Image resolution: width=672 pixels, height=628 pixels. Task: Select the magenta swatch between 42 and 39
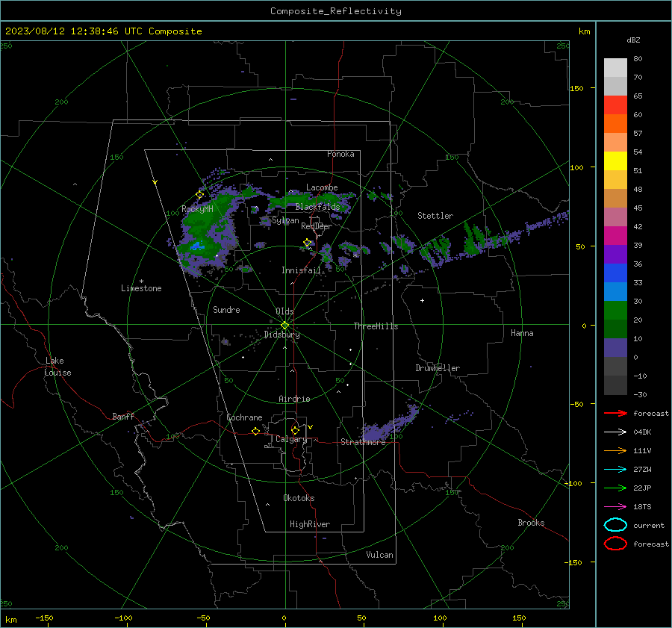tap(615, 236)
